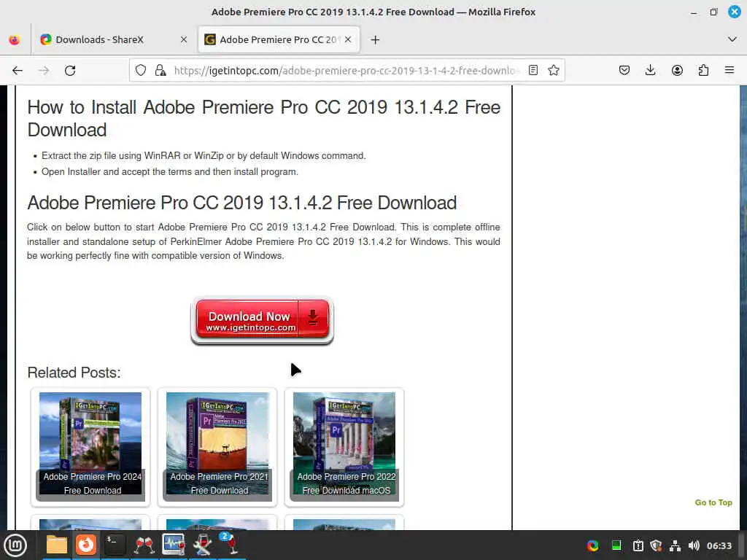Open the security shield tray icon
This screenshot has height=560, width=747.
(657, 545)
